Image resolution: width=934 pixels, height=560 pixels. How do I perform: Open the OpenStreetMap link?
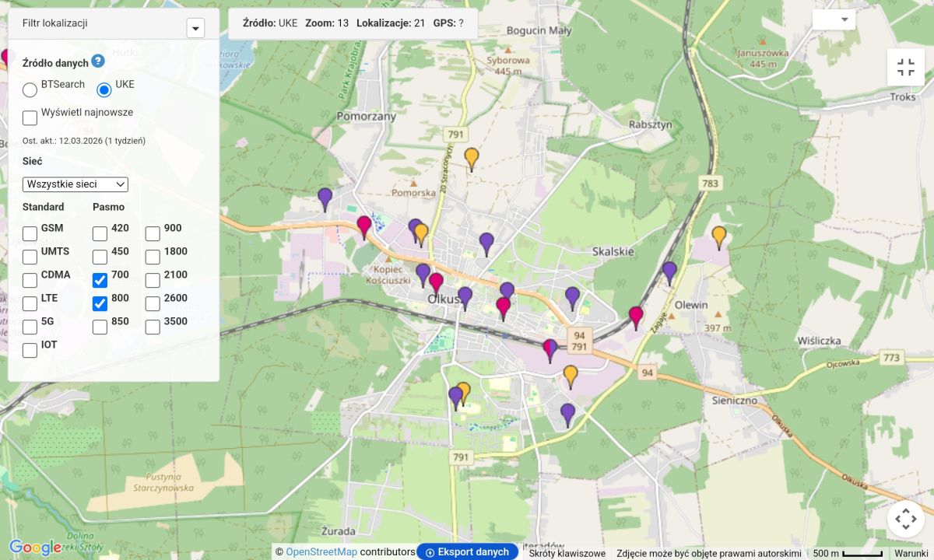[x=321, y=551]
